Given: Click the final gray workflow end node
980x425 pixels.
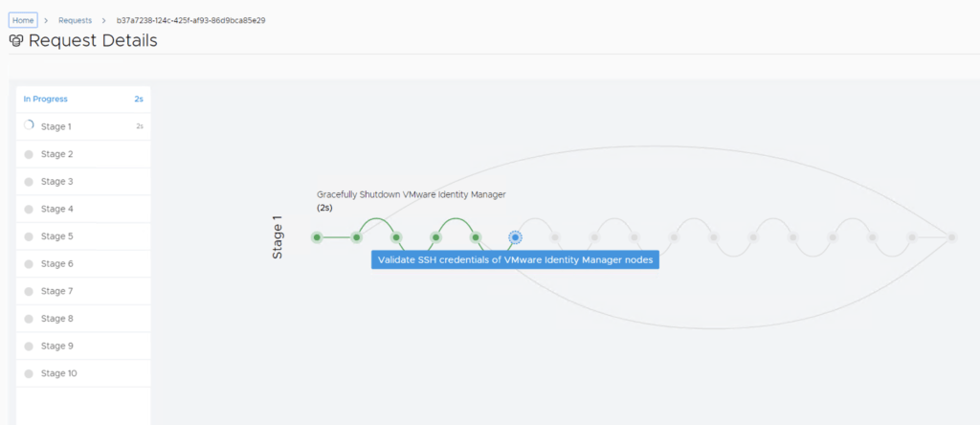Looking at the screenshot, I should tap(951, 237).
